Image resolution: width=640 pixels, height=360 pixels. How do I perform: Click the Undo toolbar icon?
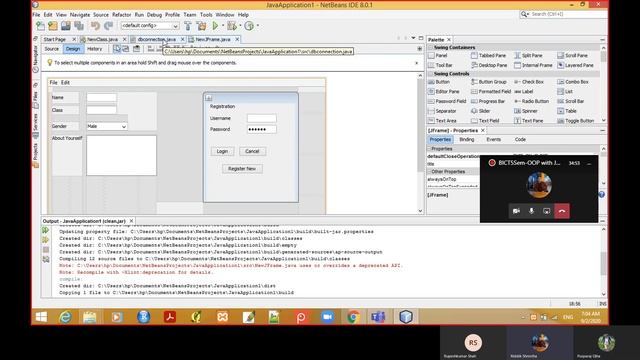95,26
